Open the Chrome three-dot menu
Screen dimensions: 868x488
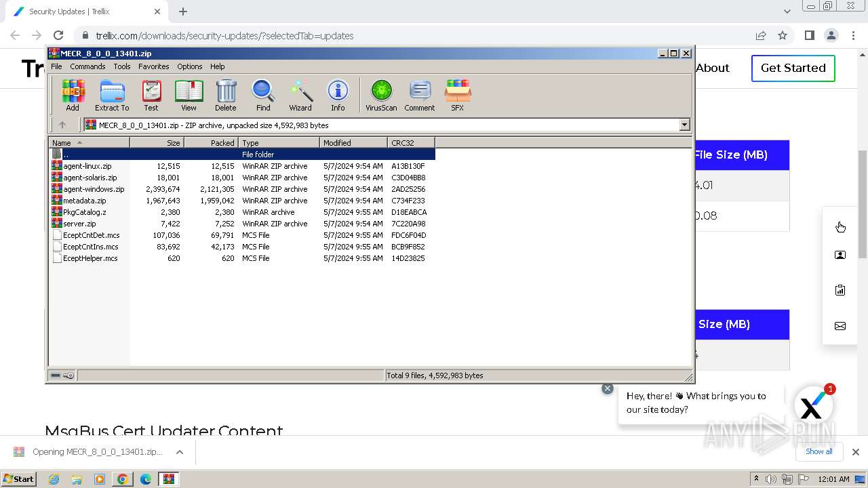pos(852,35)
